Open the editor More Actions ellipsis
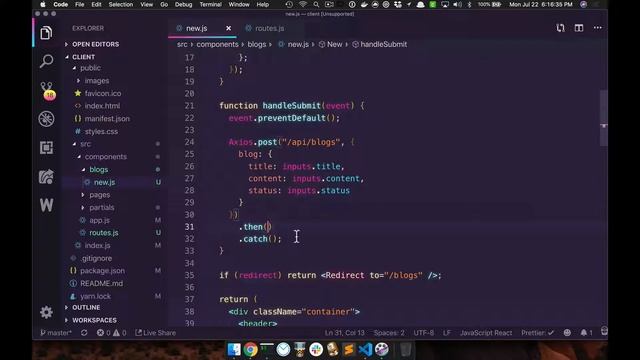640x360 pixels. [x=598, y=28]
